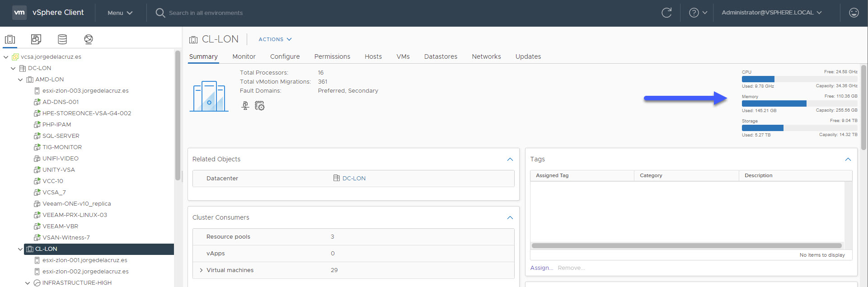This screenshot has width=868, height=287.
Task: Collapse the Cluster Consumers panel
Action: coord(510,217)
